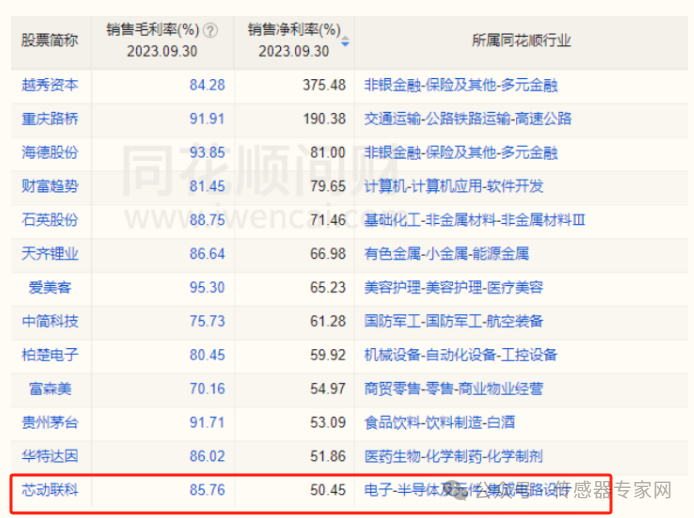Open 越秀资本 row industry link 非银金融-保险及其他-多元金融

[461, 85]
